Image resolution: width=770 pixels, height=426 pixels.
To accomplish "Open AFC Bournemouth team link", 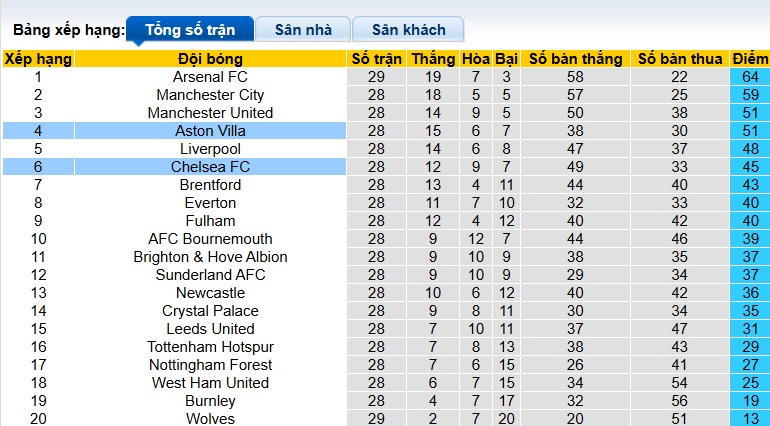I will point(210,239).
